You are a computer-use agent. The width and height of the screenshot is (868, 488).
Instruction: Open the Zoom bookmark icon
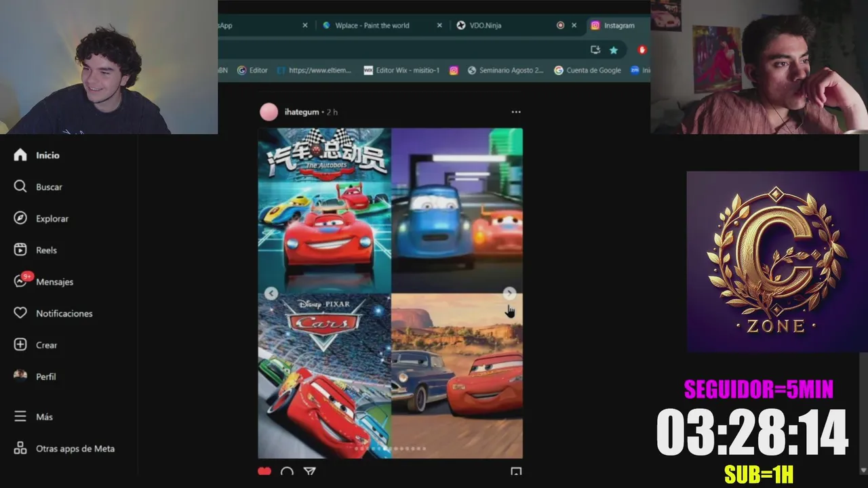coord(635,70)
